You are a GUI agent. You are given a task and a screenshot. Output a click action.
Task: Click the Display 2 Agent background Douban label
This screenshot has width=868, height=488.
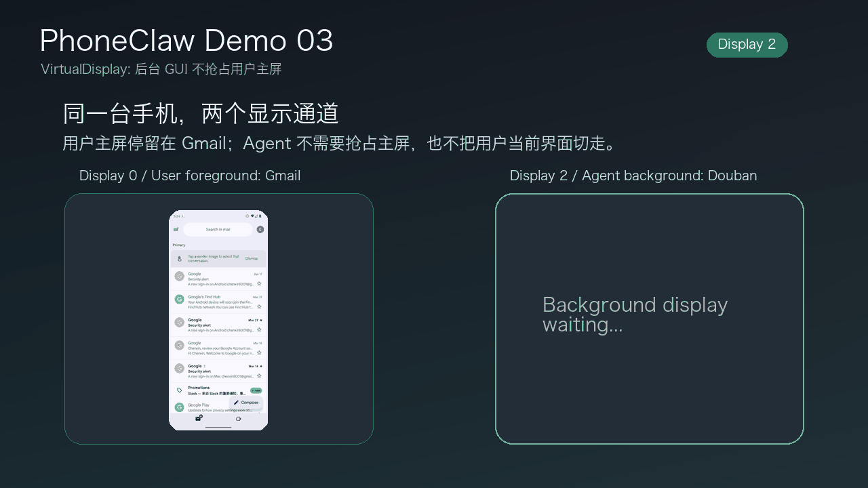coord(633,176)
